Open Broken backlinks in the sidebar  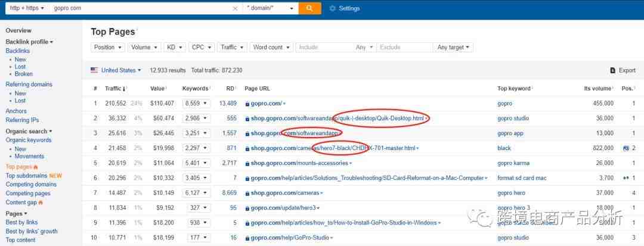coord(24,74)
